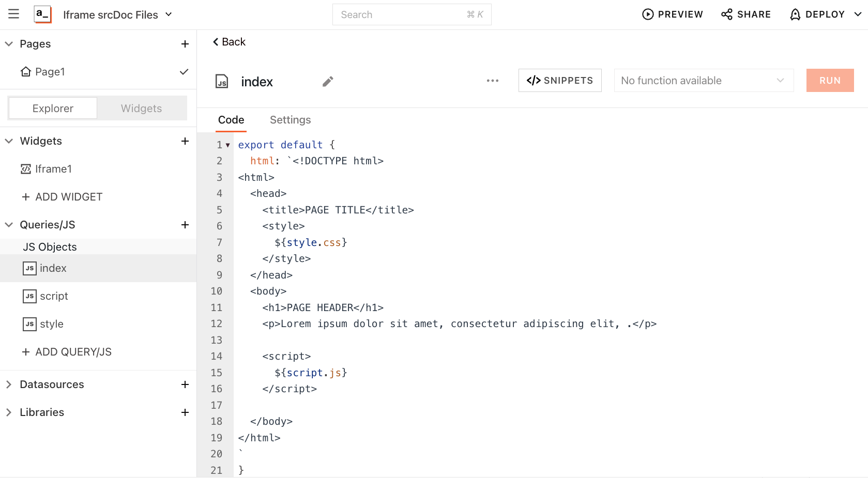Click the pencil icon to rename index
The height and width of the screenshot is (478, 868).
click(x=328, y=81)
